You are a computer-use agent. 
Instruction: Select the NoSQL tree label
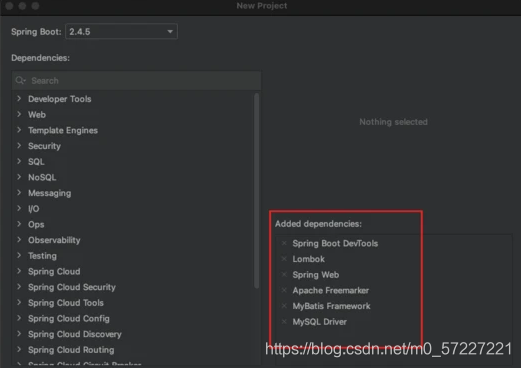point(42,177)
